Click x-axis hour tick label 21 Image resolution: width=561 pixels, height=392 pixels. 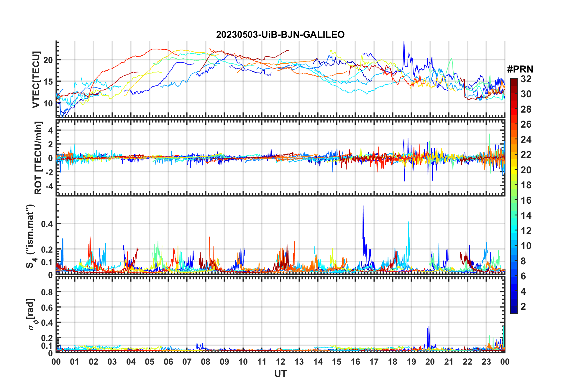[449, 362]
